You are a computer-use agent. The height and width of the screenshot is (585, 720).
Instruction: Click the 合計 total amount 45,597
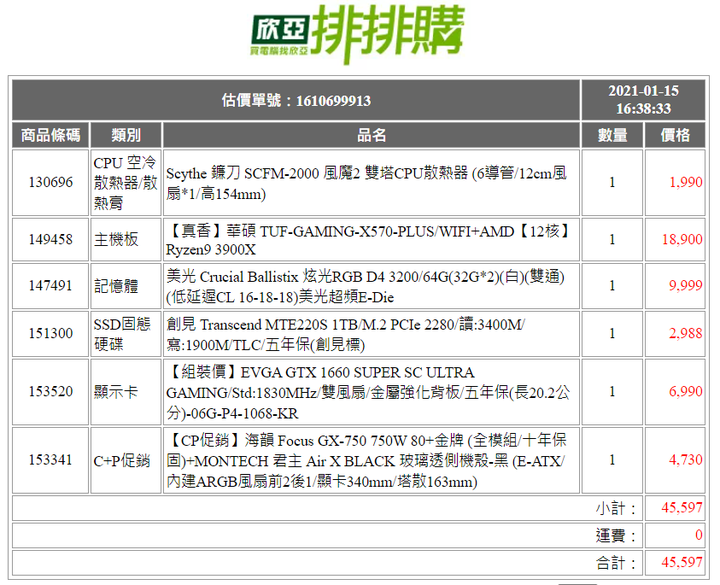[682, 562]
